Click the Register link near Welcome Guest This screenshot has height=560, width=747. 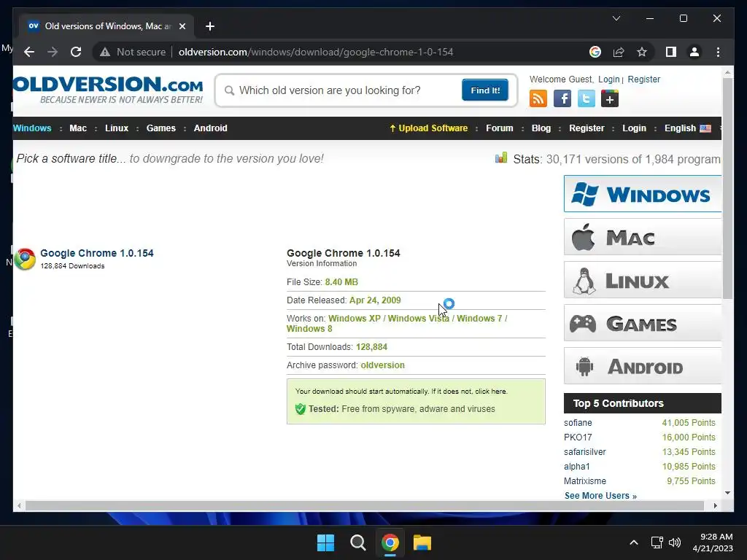643,79
